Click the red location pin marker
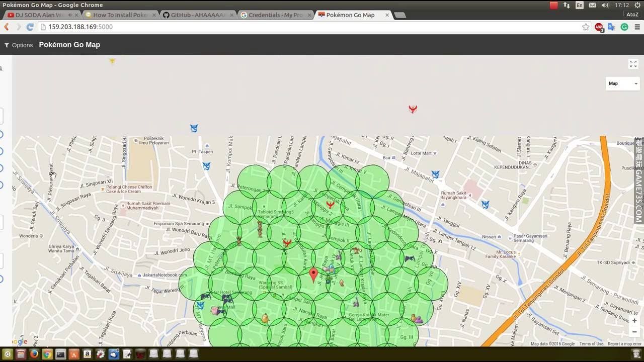Image resolution: width=644 pixels, height=362 pixels. click(313, 274)
